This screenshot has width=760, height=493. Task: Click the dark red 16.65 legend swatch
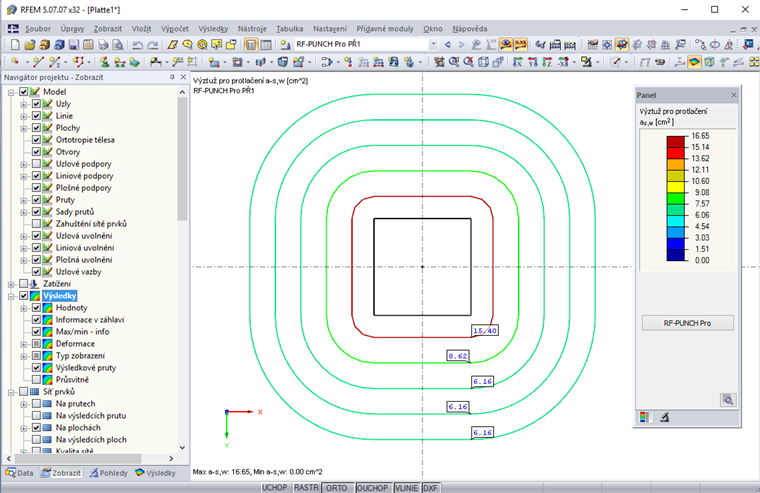pos(676,142)
